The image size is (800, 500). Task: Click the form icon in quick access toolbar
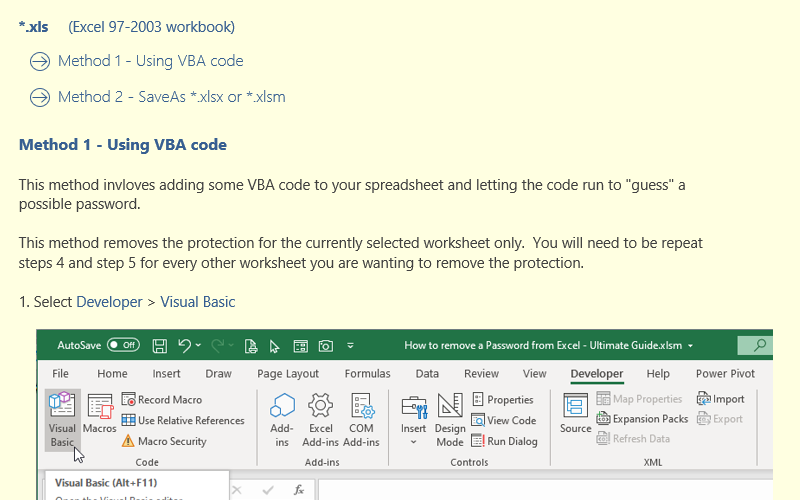pos(301,346)
